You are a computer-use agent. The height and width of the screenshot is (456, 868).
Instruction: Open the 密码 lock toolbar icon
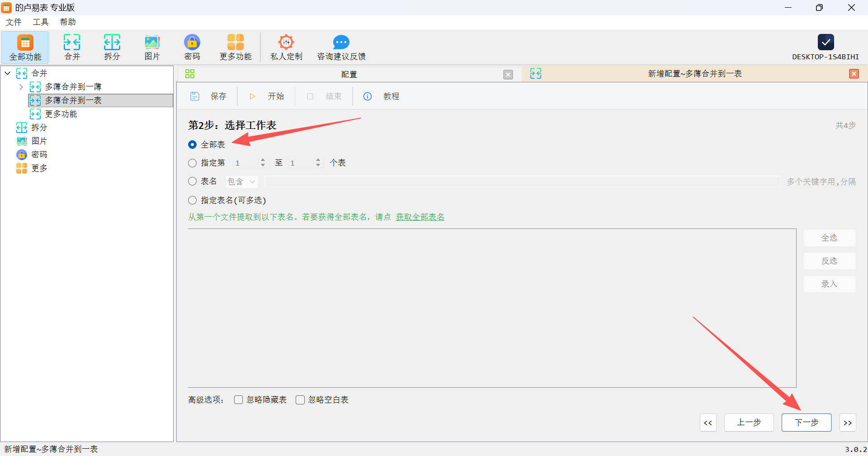(x=192, y=47)
